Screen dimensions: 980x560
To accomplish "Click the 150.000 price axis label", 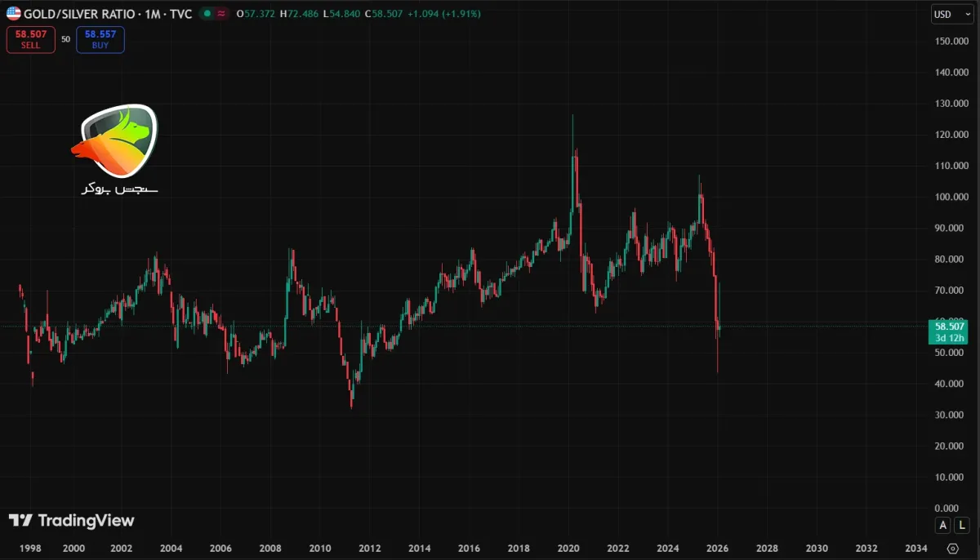I will click(951, 41).
